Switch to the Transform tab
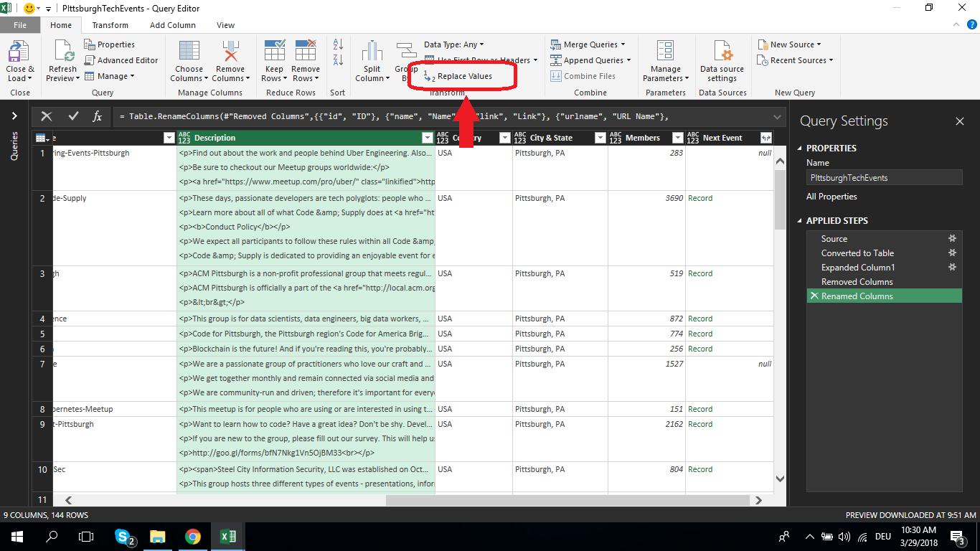Image resolution: width=980 pixels, height=551 pixels. (x=110, y=25)
